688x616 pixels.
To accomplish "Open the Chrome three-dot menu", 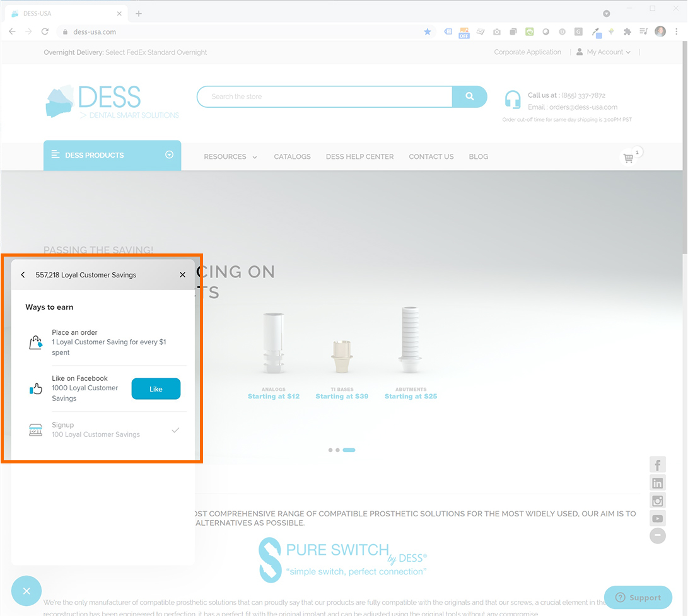I will (x=676, y=32).
